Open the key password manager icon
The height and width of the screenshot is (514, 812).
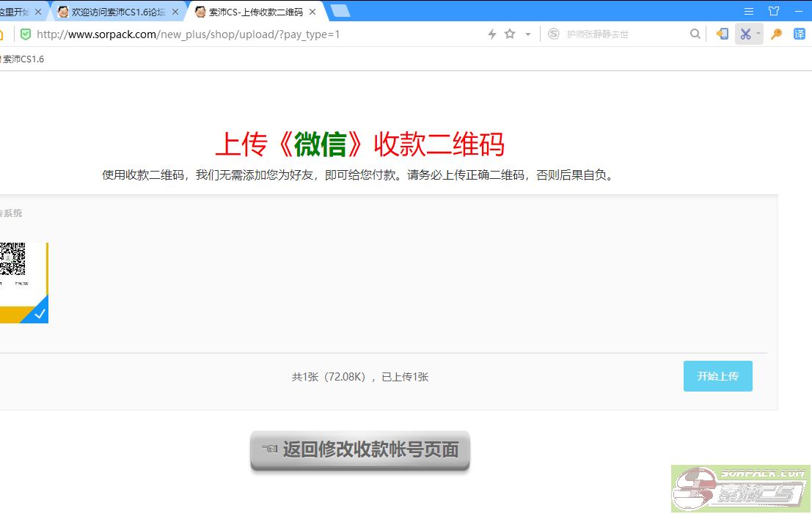(x=777, y=34)
